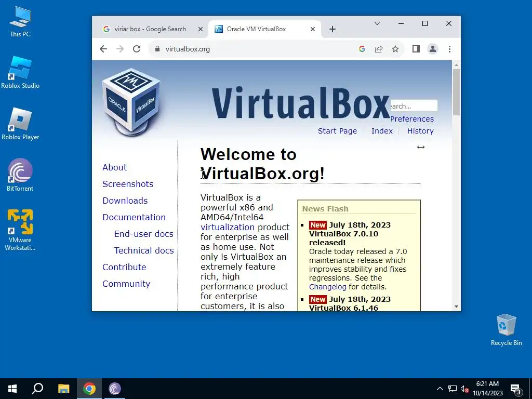This screenshot has width=532, height=399.
Task: Open File Explorer from the taskbar
Action: tap(63, 389)
